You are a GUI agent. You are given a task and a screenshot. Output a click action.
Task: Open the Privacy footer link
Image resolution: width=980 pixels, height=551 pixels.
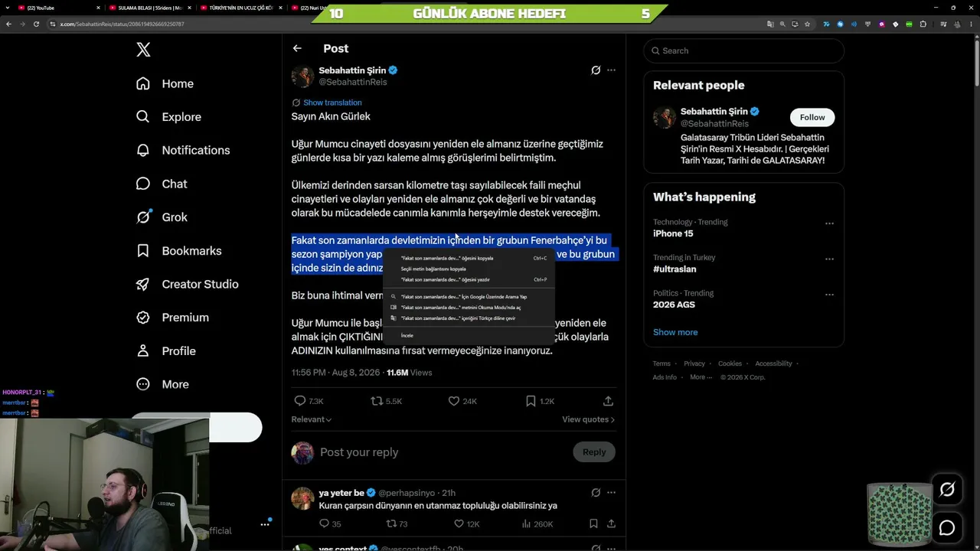pos(694,364)
